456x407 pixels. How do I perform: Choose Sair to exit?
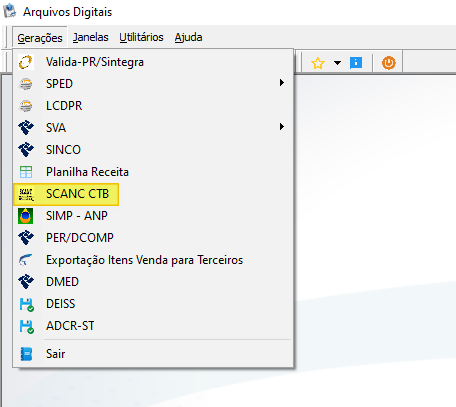tap(153, 354)
